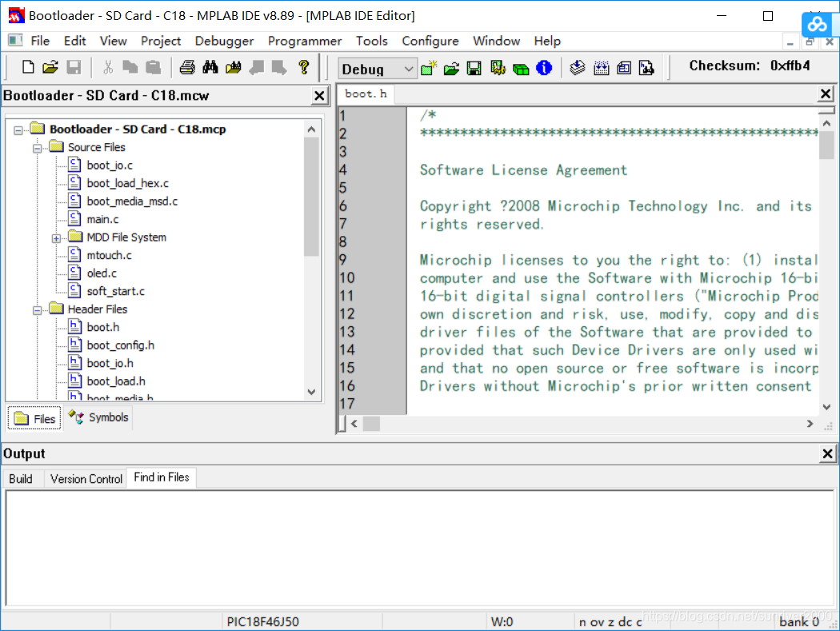Collapse the Source Files folder
The width and height of the screenshot is (840, 631).
(x=37, y=148)
